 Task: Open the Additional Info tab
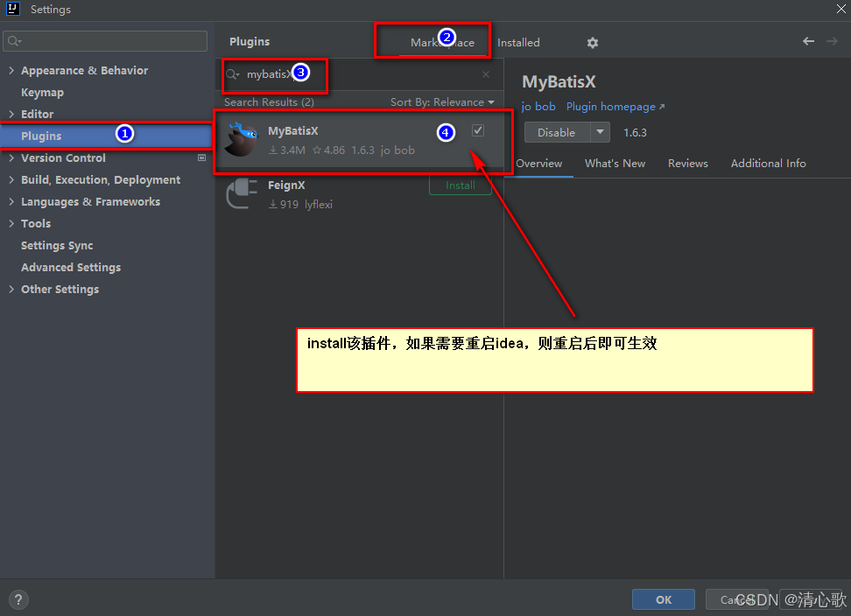(768, 164)
